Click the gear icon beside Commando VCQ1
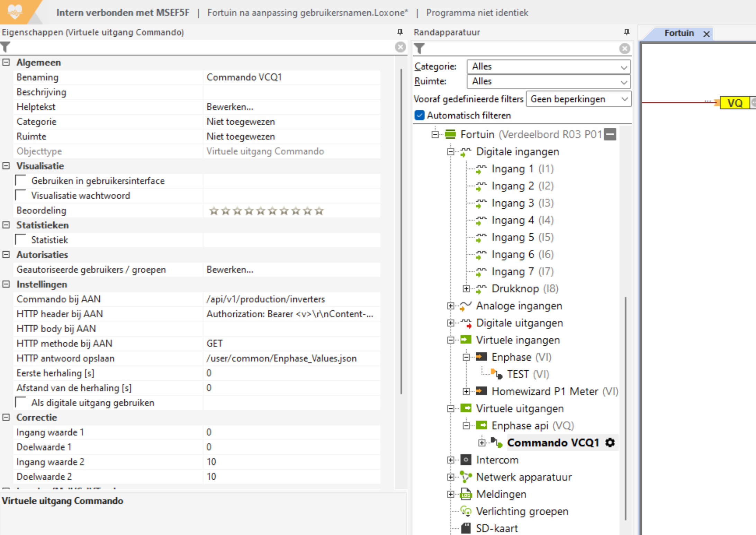This screenshot has width=756, height=535. pyautogui.click(x=610, y=443)
